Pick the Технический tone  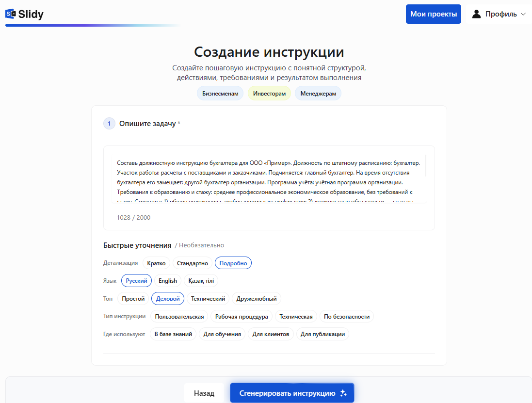[208, 299]
